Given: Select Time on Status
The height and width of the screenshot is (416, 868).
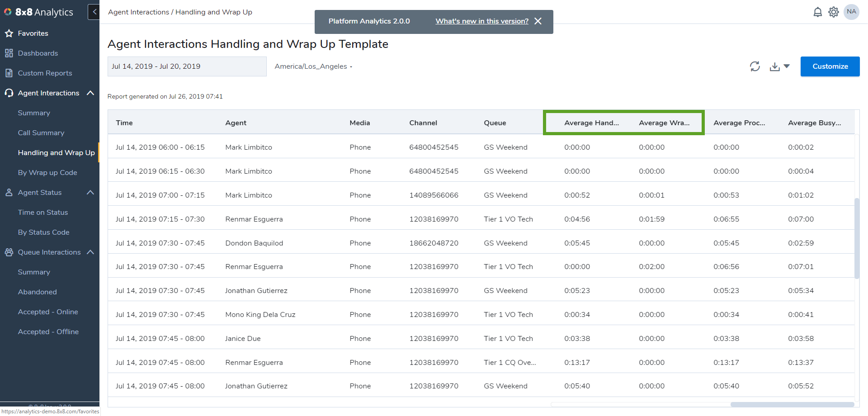Looking at the screenshot, I should (x=43, y=212).
